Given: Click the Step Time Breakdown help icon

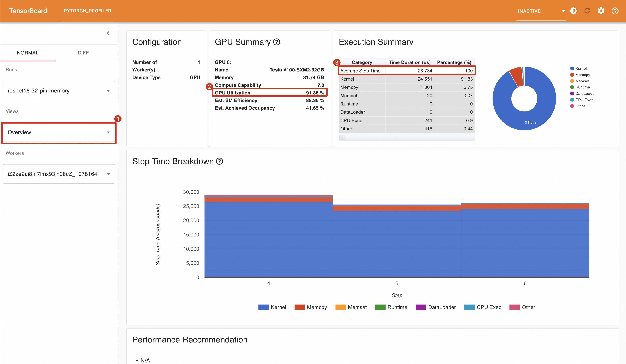Looking at the screenshot, I should tap(219, 161).
